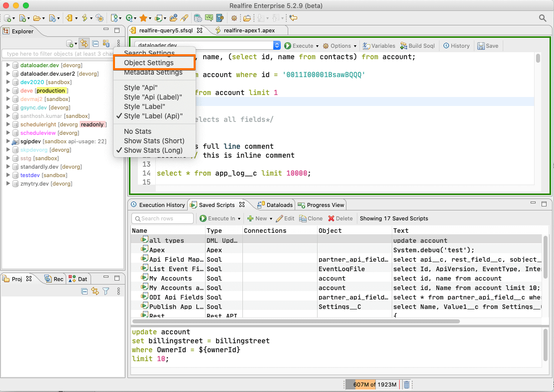554x392 pixels.
Task: Click the folder with user icon in toolbar
Action: click(x=173, y=17)
